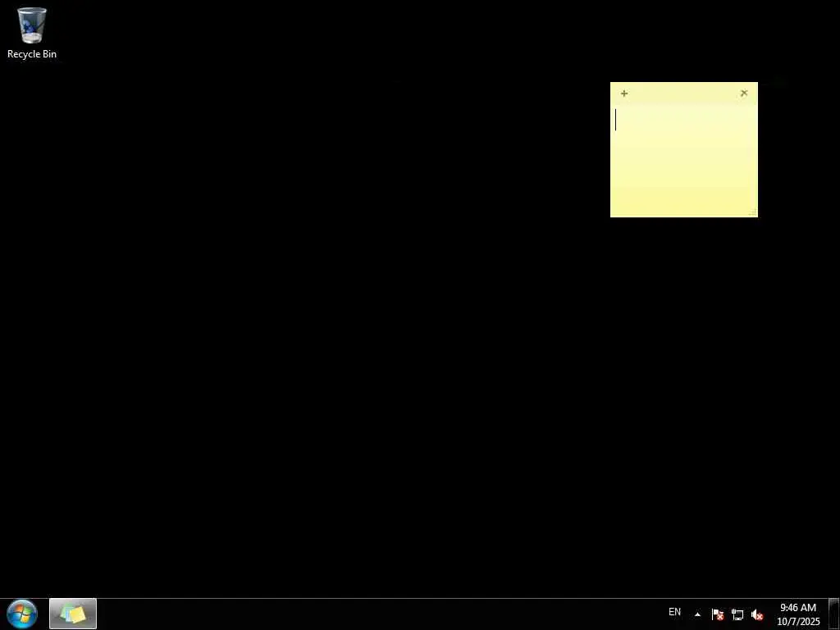Click the EN language indicator
Viewport: 840px width, 630px height.
pos(674,612)
